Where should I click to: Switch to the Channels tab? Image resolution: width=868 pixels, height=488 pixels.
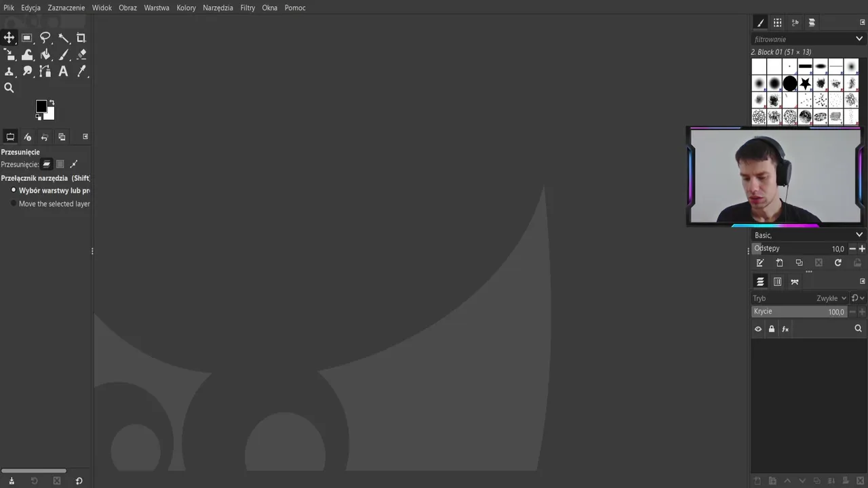pos(778,282)
